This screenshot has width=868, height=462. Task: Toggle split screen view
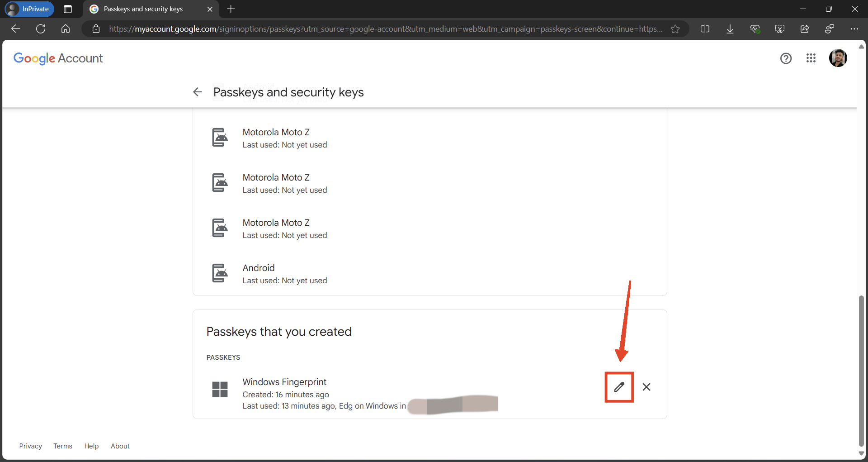click(705, 29)
